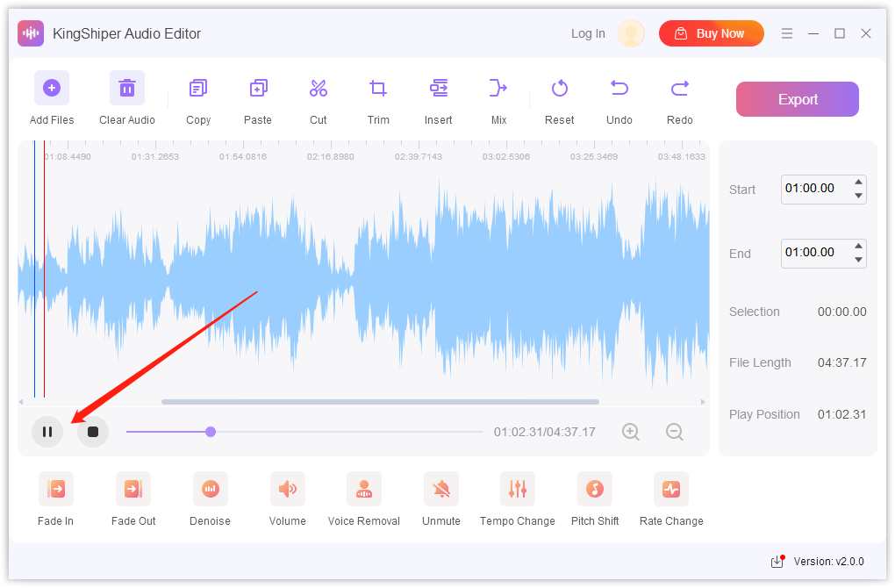
Task: Decrease the End time value
Action: click(858, 260)
